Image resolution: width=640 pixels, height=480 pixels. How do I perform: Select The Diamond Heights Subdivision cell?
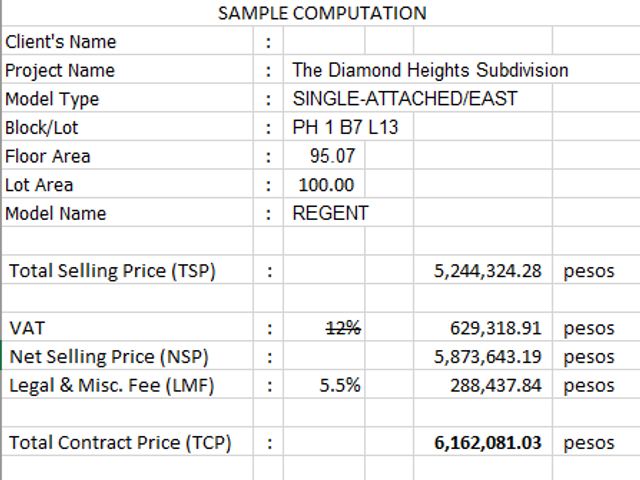point(430,70)
